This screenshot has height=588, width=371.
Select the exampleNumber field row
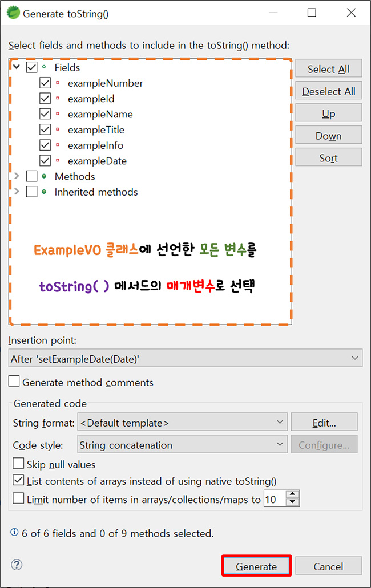(x=106, y=83)
